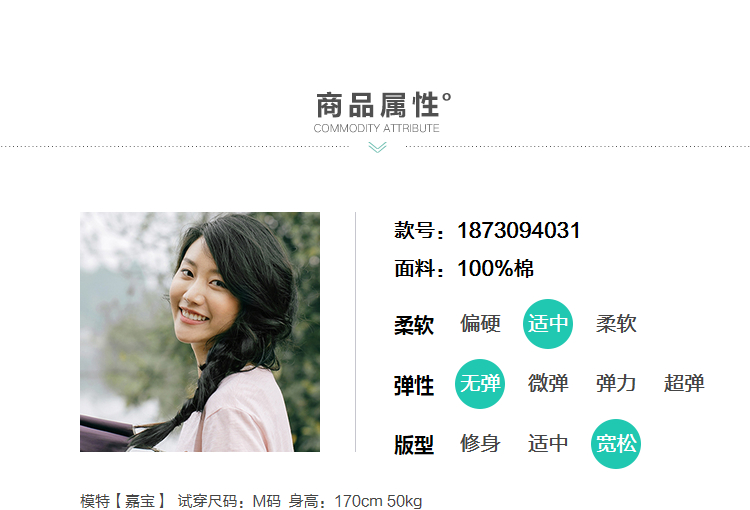Click the COMMODITY ATTRIBUTE subtitle

(376, 128)
